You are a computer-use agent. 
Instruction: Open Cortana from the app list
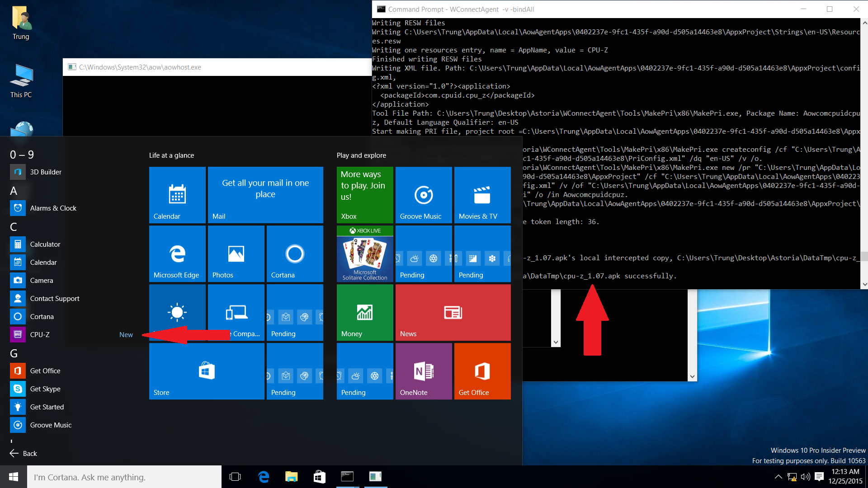[72, 316]
